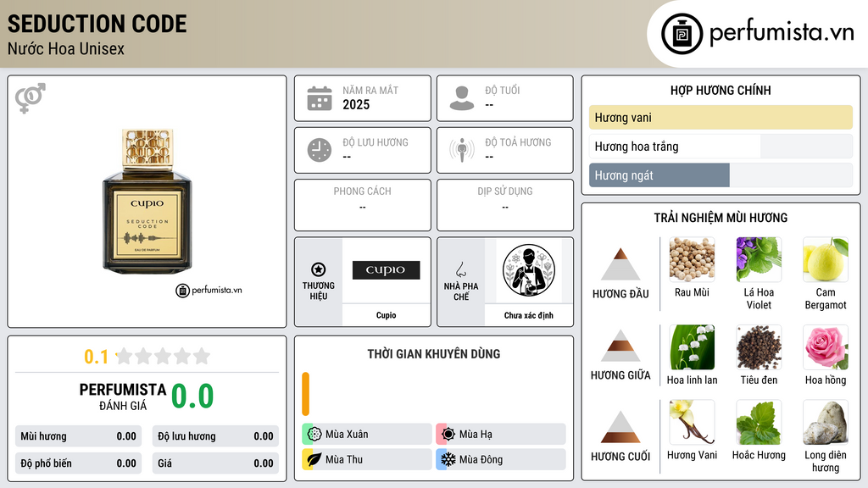Click the Hương giữa pyramid icon
The image size is (868, 488).
point(620,346)
